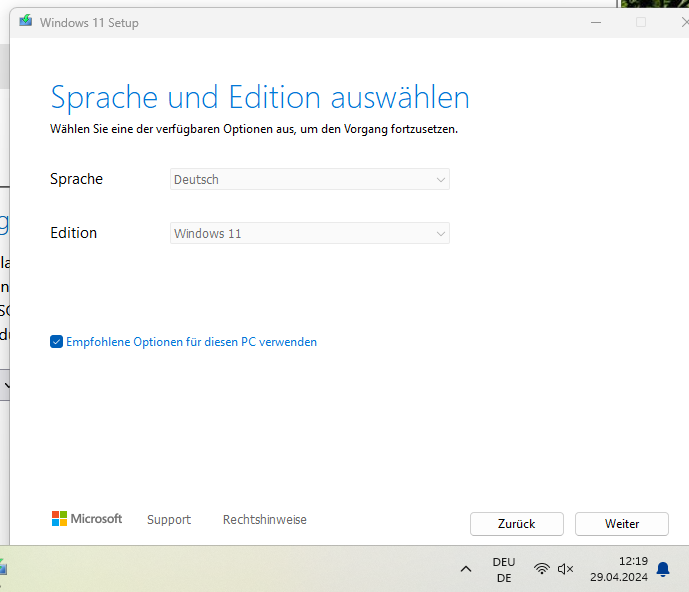Viewport: 689px width, 592px height.
Task: Click the Weiter button
Action: point(622,524)
